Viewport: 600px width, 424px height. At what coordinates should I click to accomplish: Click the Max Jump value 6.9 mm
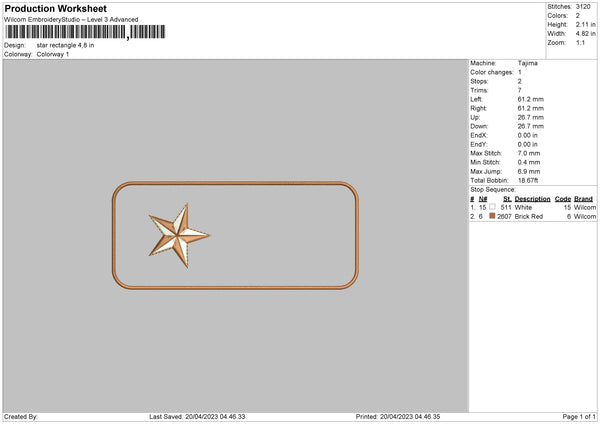tap(529, 171)
